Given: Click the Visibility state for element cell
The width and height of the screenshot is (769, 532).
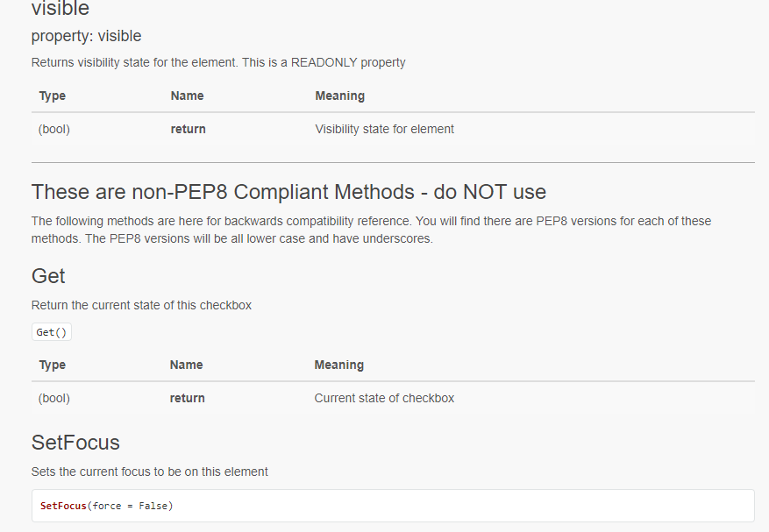Looking at the screenshot, I should point(384,129).
